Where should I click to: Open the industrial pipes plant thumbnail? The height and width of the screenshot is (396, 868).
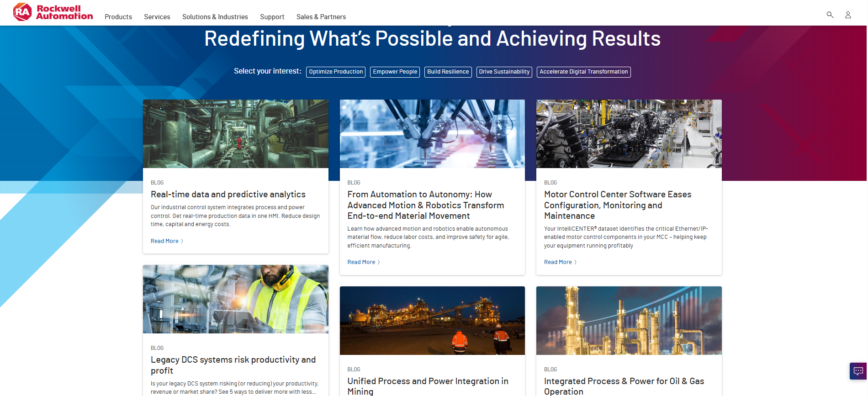(236, 134)
